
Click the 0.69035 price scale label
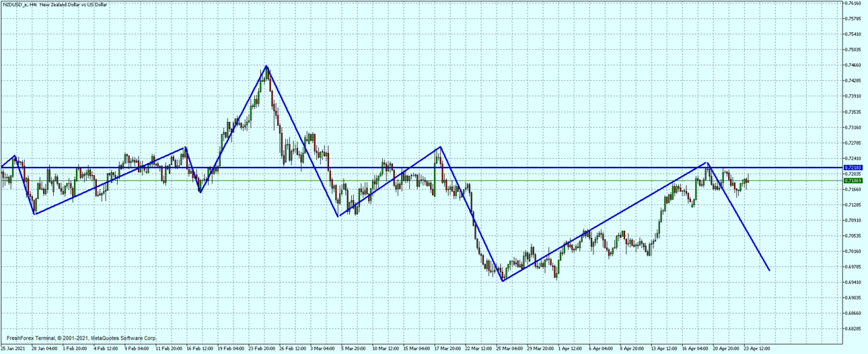click(853, 297)
